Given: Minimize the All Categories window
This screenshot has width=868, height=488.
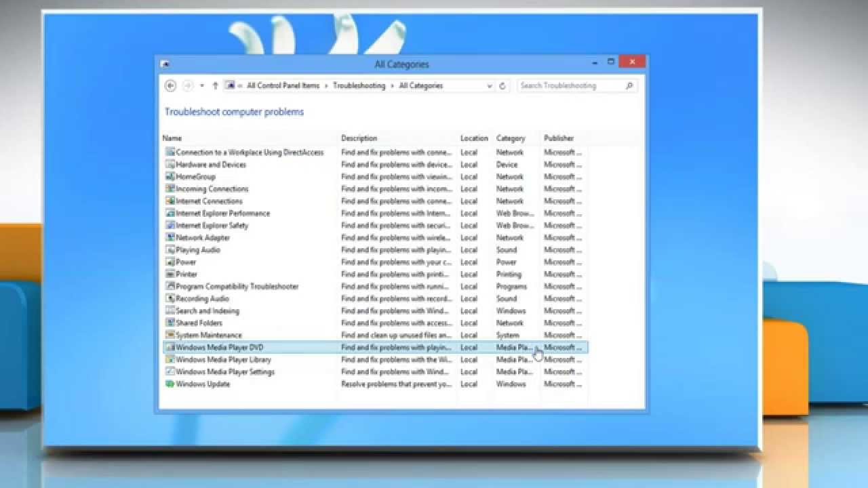Looking at the screenshot, I should click(x=595, y=62).
